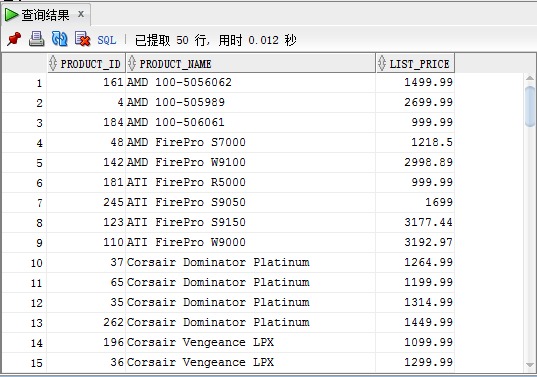
Task: Click the scrollbar down arrow
Action: tap(530, 365)
